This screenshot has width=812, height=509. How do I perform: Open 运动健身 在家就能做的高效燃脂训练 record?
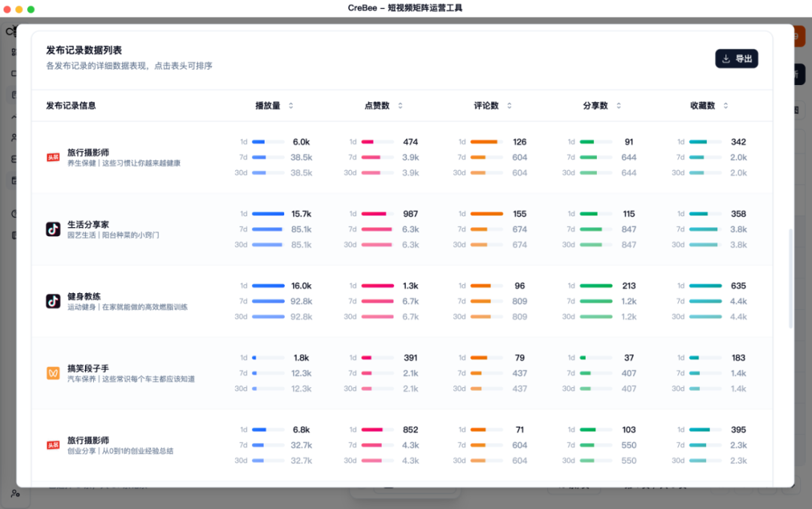[127, 307]
